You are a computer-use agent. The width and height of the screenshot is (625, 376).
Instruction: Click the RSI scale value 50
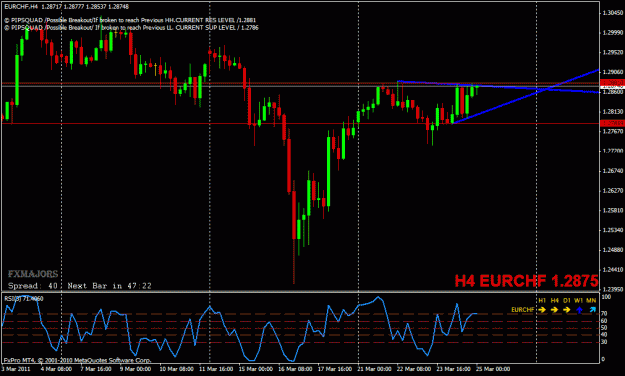(604, 328)
